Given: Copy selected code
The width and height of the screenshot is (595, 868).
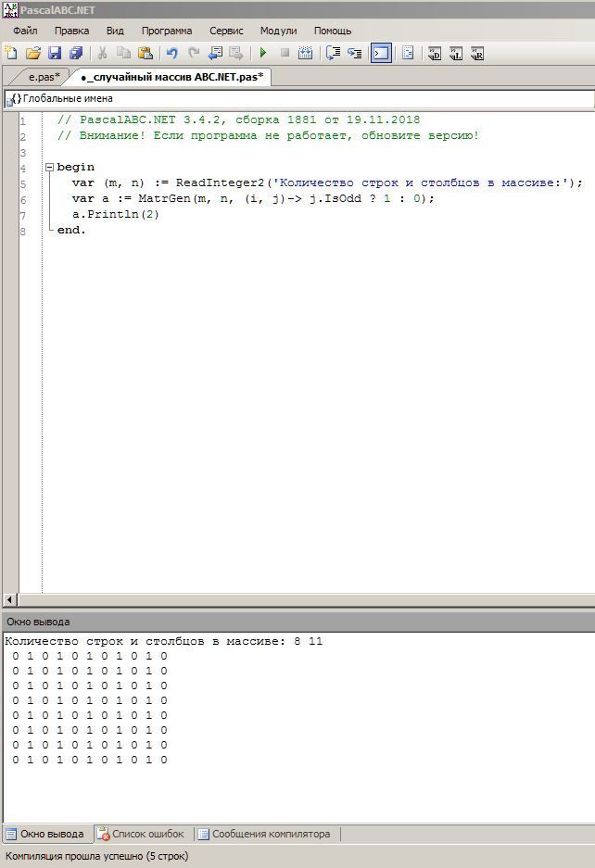Looking at the screenshot, I should pyautogui.click(x=123, y=53).
